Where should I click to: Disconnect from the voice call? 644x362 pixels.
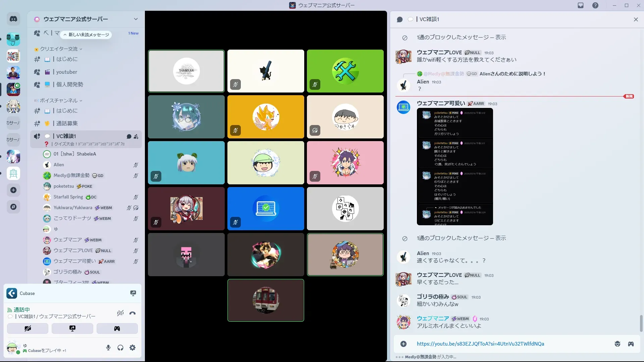point(132,313)
